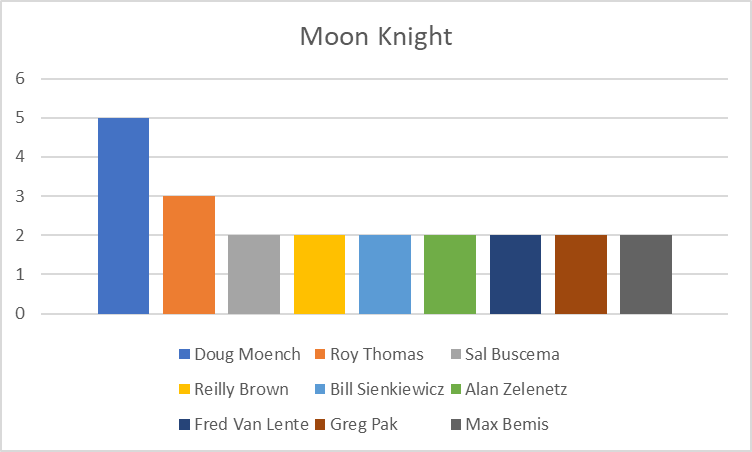This screenshot has width=752, height=452.
Task: Select the Doug Moench blue bar
Action: point(123,216)
